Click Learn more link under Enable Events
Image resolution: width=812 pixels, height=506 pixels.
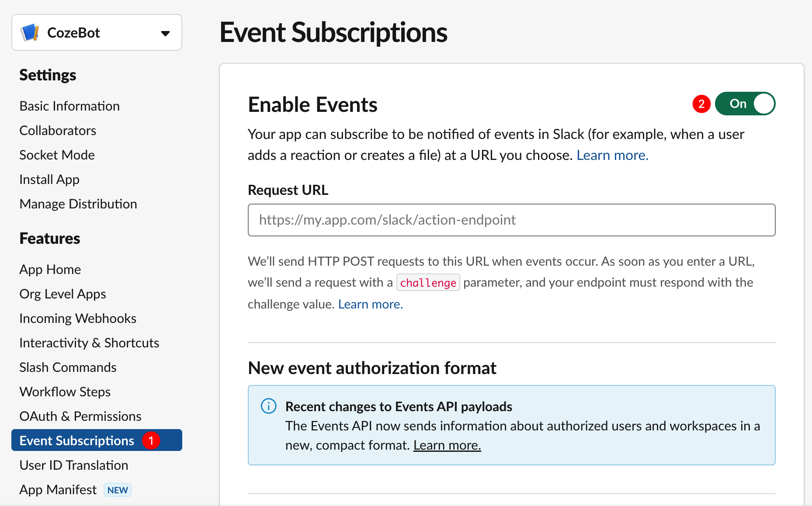[612, 155]
